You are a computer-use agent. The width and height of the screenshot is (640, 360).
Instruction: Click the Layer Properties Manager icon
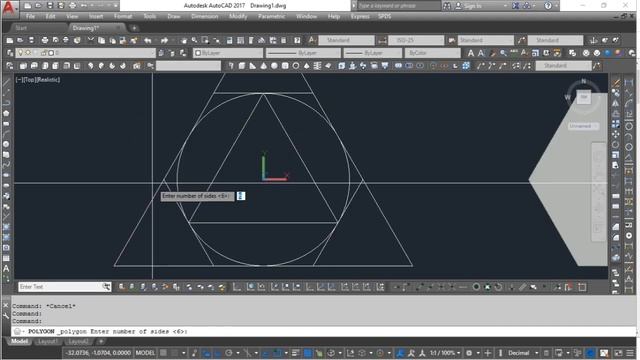point(10,53)
